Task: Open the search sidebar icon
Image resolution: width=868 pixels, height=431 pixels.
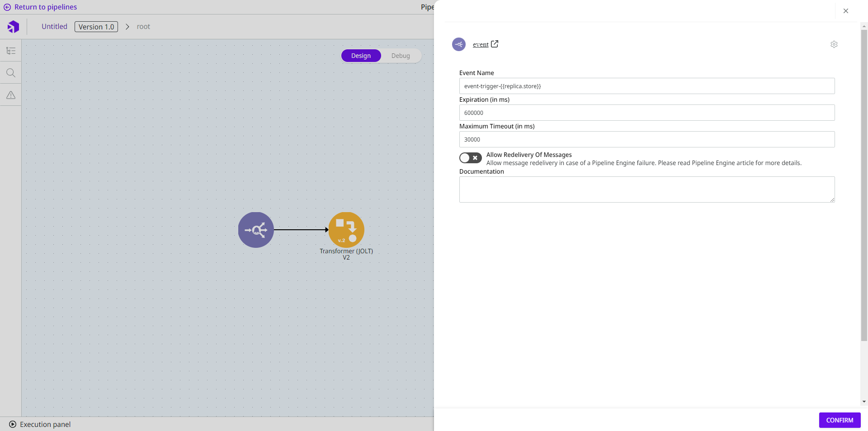Action: tap(11, 73)
